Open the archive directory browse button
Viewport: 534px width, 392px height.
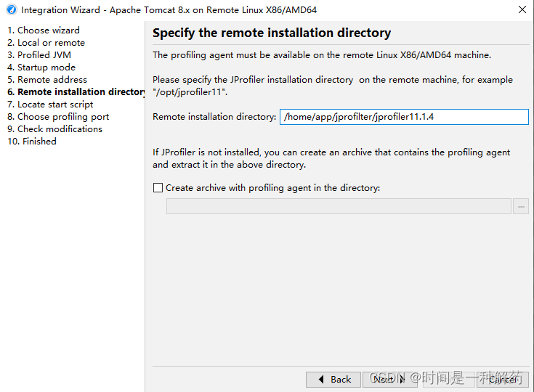coord(521,206)
